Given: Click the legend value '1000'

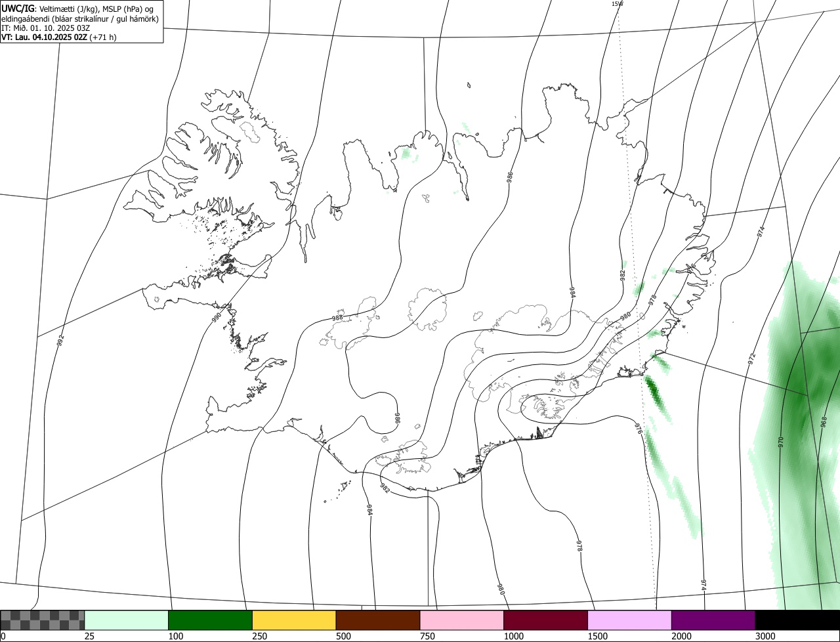Looking at the screenshot, I should 513,636.
